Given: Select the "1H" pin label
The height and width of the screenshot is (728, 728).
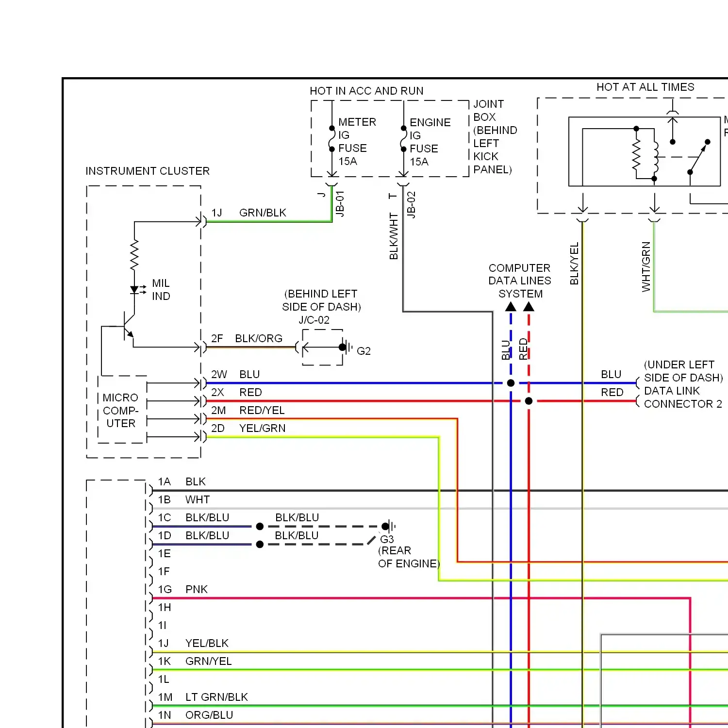Looking at the screenshot, I should tap(165, 607).
